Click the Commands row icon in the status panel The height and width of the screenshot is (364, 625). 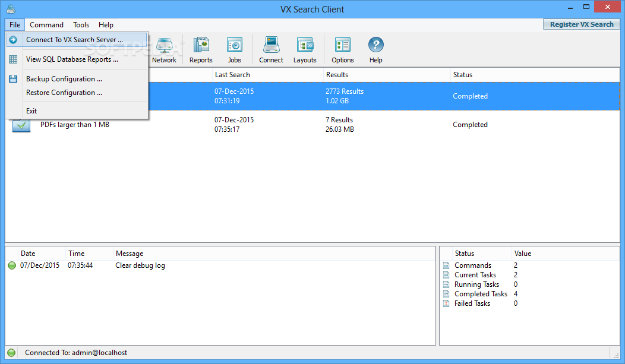point(446,265)
